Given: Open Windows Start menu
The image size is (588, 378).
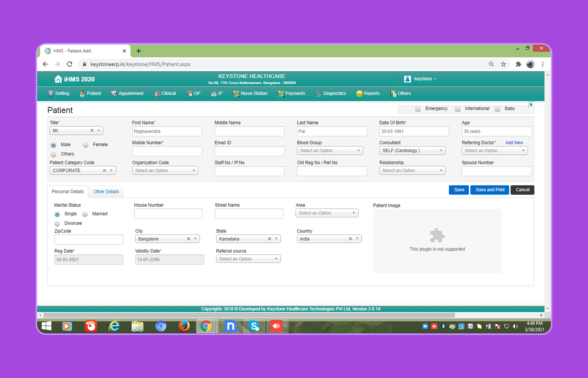Looking at the screenshot, I should tap(46, 326).
